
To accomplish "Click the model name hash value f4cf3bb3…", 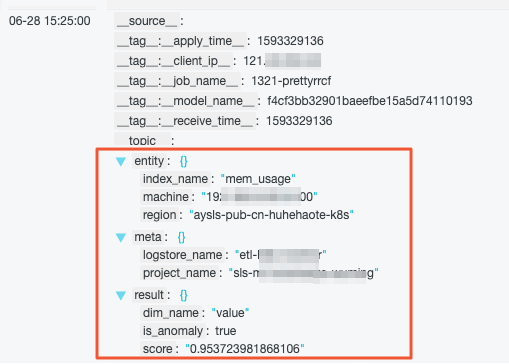I will (370, 101).
